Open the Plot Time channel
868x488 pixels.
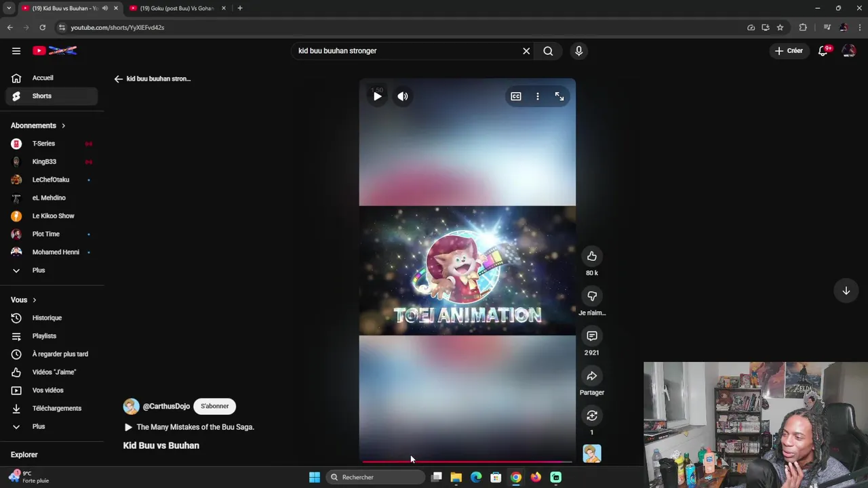(52, 234)
